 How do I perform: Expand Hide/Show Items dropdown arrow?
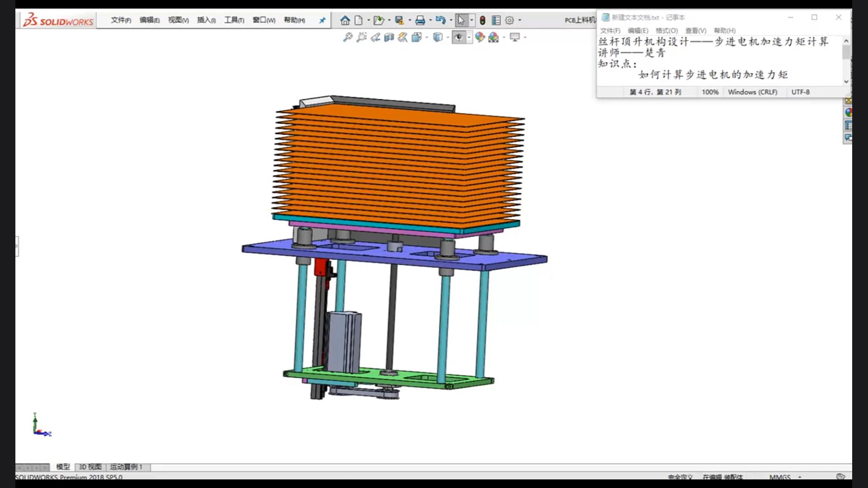pyautogui.click(x=469, y=38)
